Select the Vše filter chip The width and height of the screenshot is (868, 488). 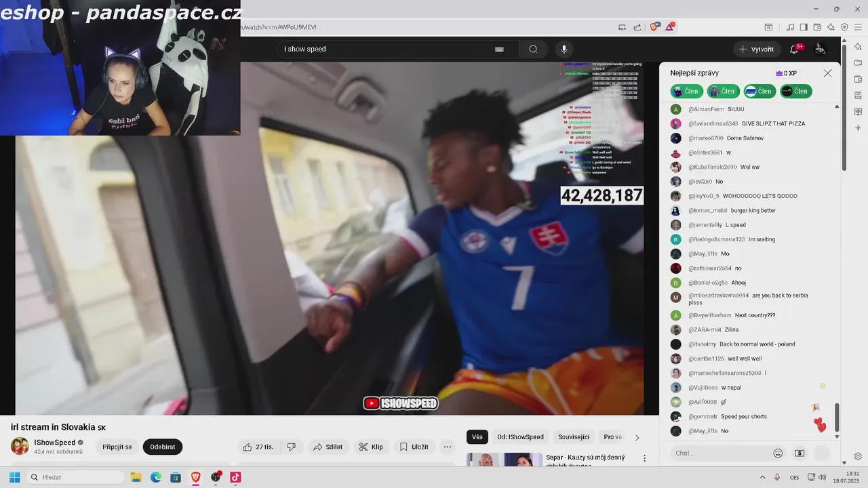[477, 437]
